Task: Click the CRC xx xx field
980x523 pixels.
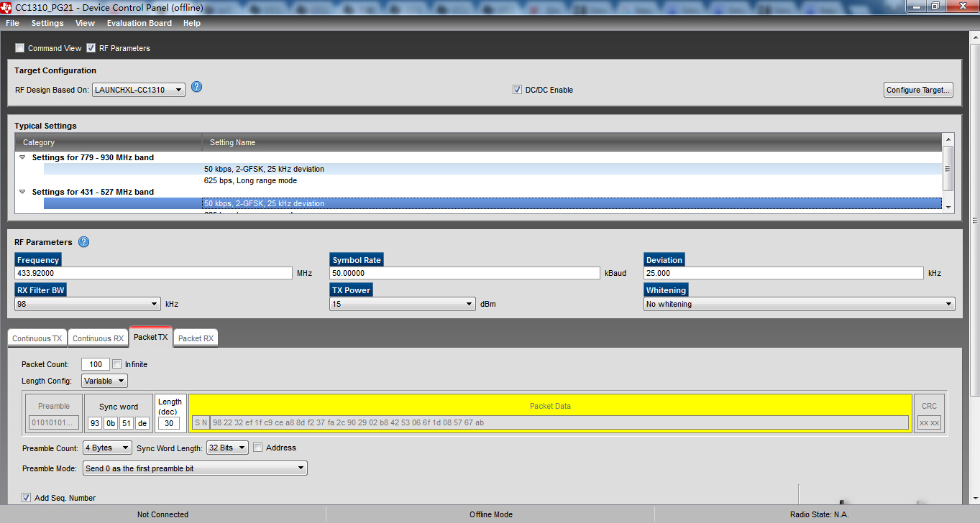Action: [929, 422]
